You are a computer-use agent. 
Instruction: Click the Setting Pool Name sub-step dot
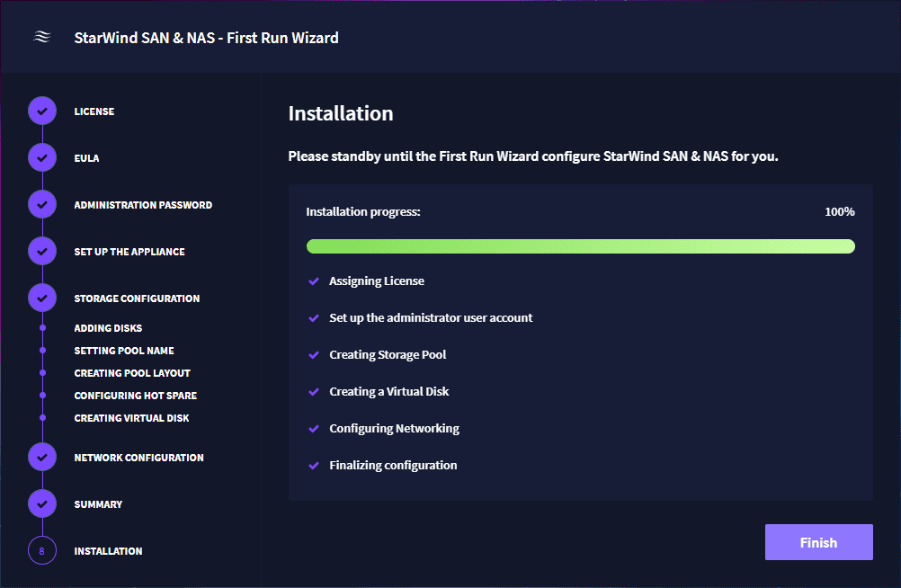42,350
